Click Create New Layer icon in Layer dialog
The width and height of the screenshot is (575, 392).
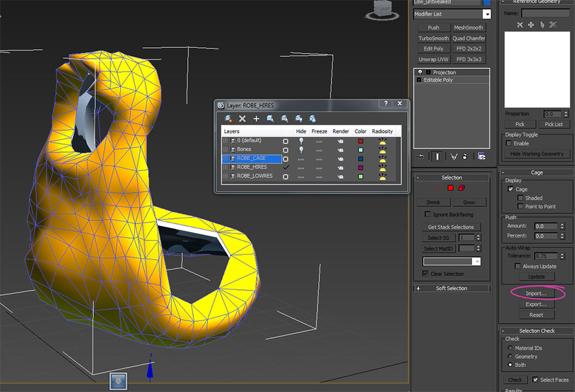pos(228,118)
